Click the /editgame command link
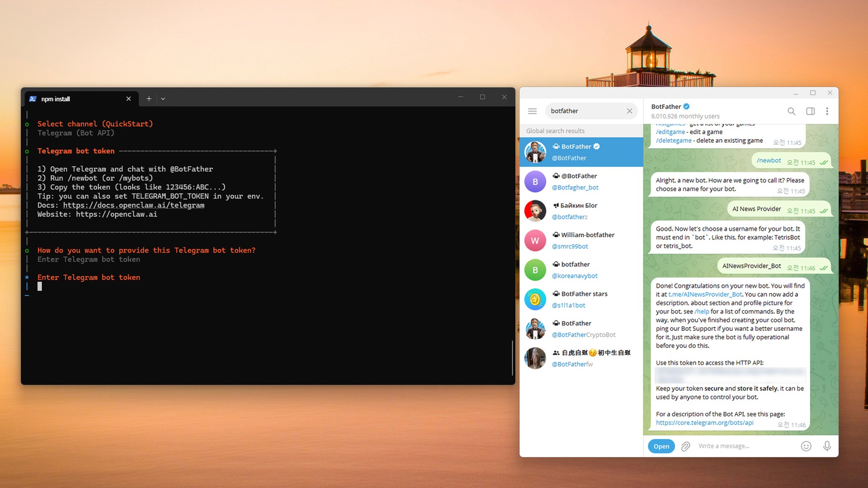 (x=670, y=132)
